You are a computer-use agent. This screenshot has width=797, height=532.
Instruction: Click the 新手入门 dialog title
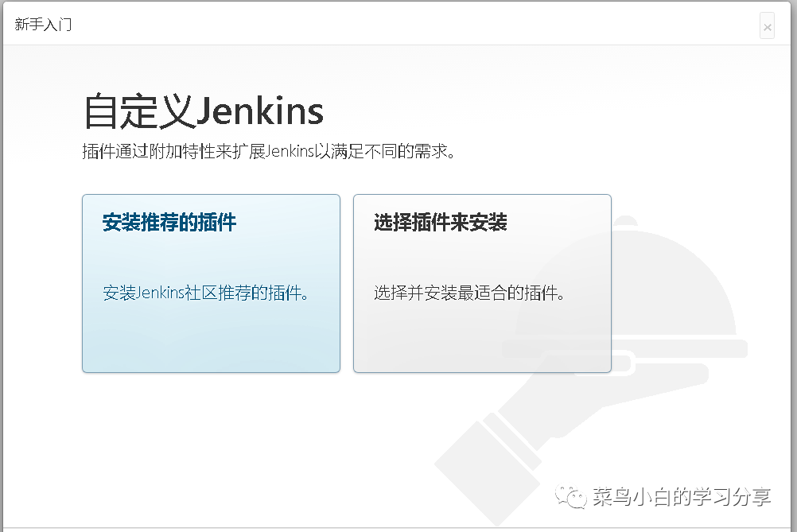pyautogui.click(x=43, y=25)
